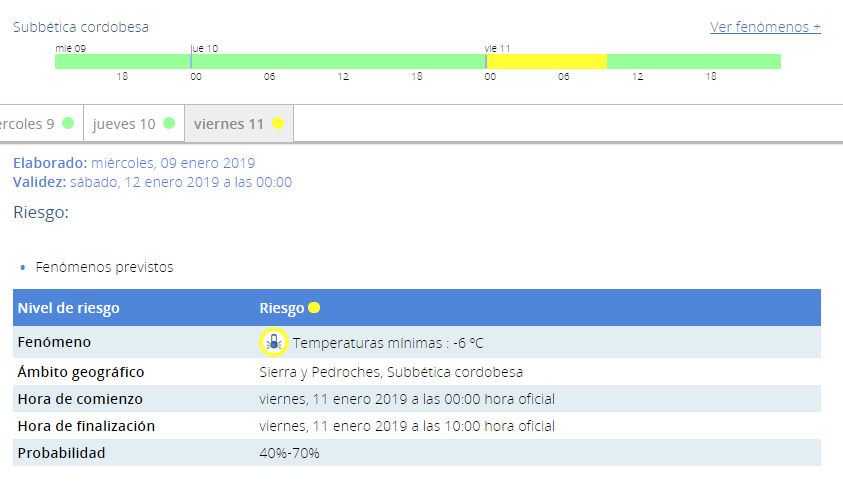Viewport: 843px width, 481px height.
Task: Click the Ámbito geográfico row label
Action: click(81, 372)
